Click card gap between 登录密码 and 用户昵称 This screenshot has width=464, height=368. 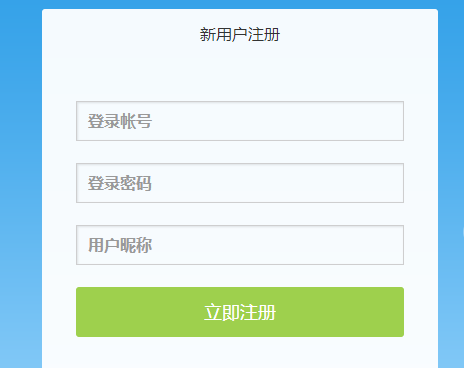point(240,214)
